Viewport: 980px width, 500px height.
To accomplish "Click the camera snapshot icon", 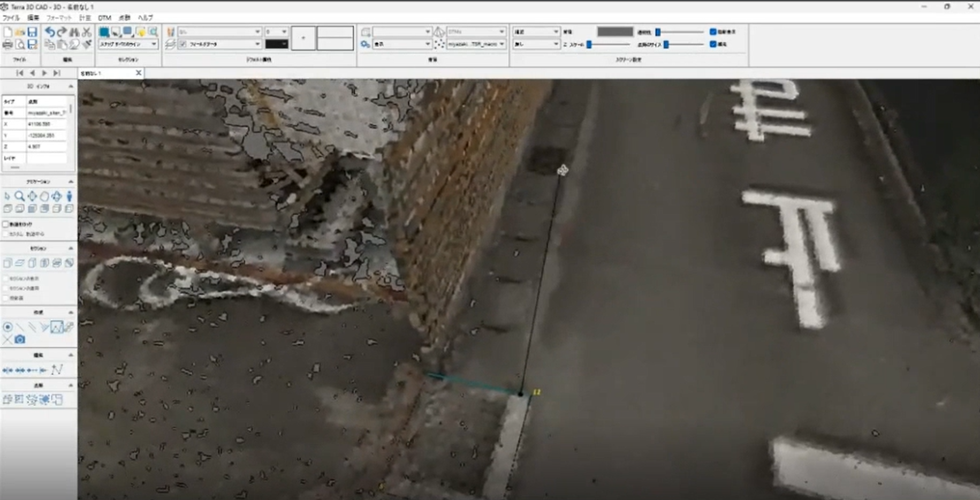I will click(x=20, y=339).
